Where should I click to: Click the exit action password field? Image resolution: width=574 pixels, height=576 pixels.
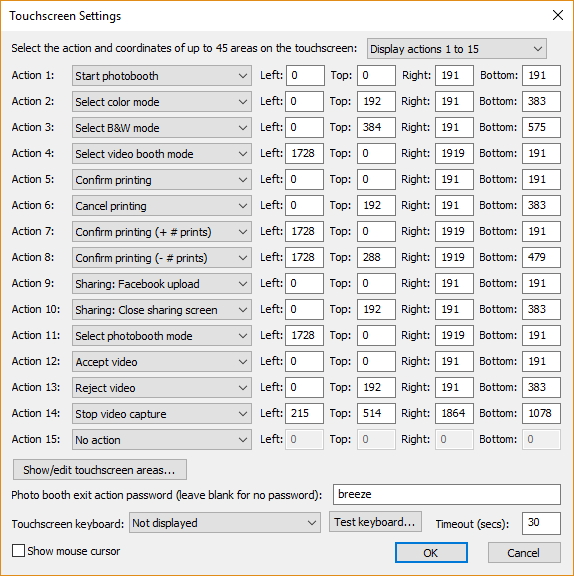(447, 494)
